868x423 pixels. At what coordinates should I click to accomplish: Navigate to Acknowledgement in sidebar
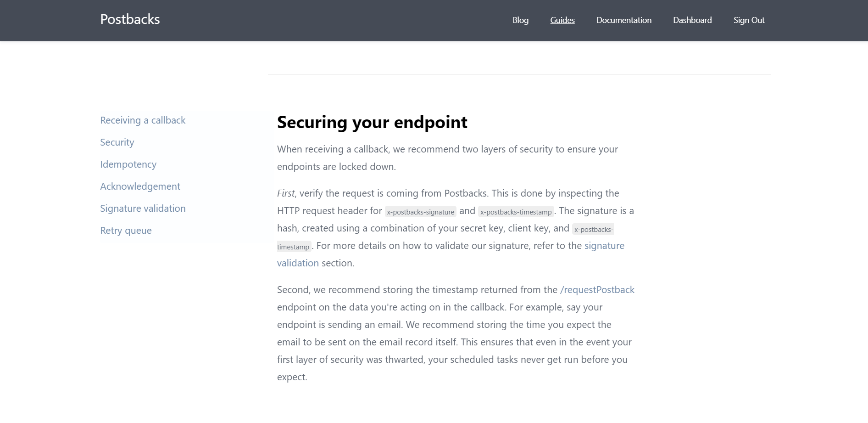click(140, 186)
